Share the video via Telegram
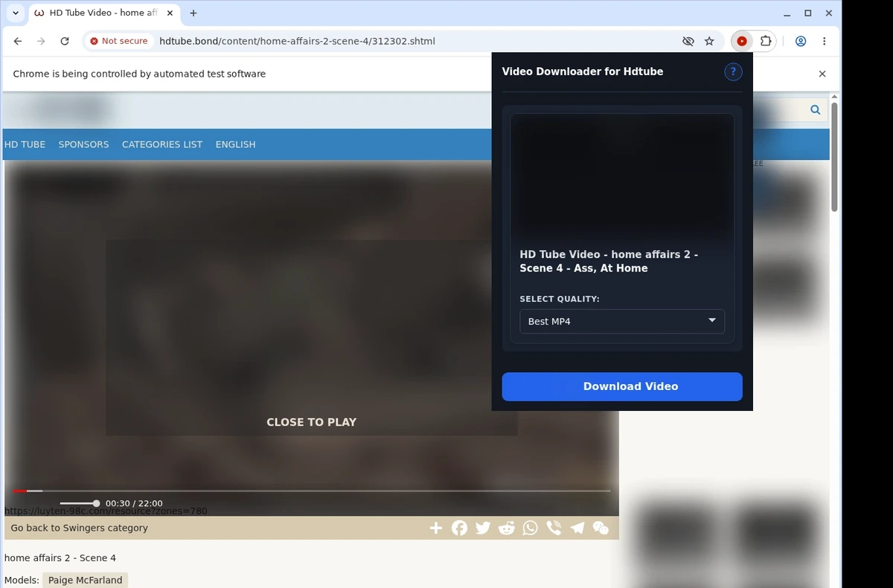The image size is (893, 588). (x=577, y=528)
